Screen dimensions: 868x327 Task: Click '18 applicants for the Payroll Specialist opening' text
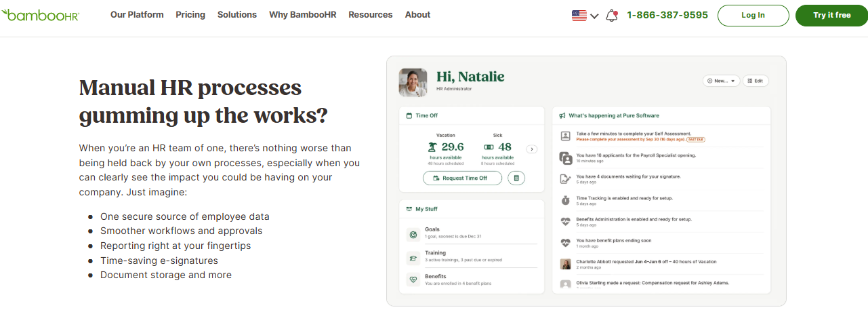(x=636, y=155)
